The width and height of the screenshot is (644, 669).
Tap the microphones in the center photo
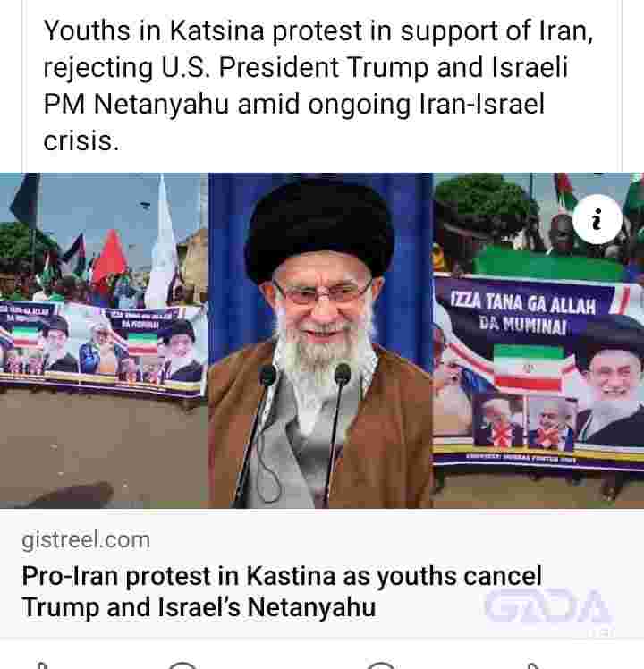pyautogui.click(x=304, y=431)
